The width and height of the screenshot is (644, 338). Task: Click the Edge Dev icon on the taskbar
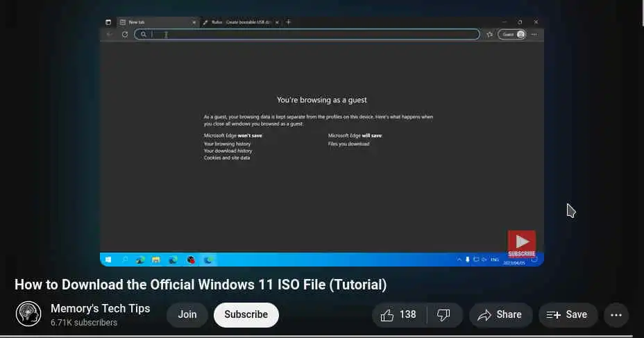click(x=140, y=260)
